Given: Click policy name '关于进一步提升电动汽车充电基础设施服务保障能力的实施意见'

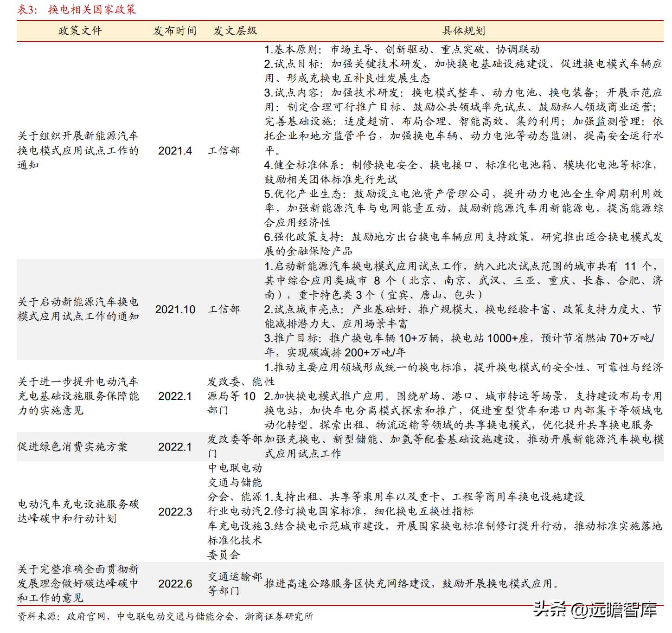Looking at the screenshot, I should [x=78, y=396].
